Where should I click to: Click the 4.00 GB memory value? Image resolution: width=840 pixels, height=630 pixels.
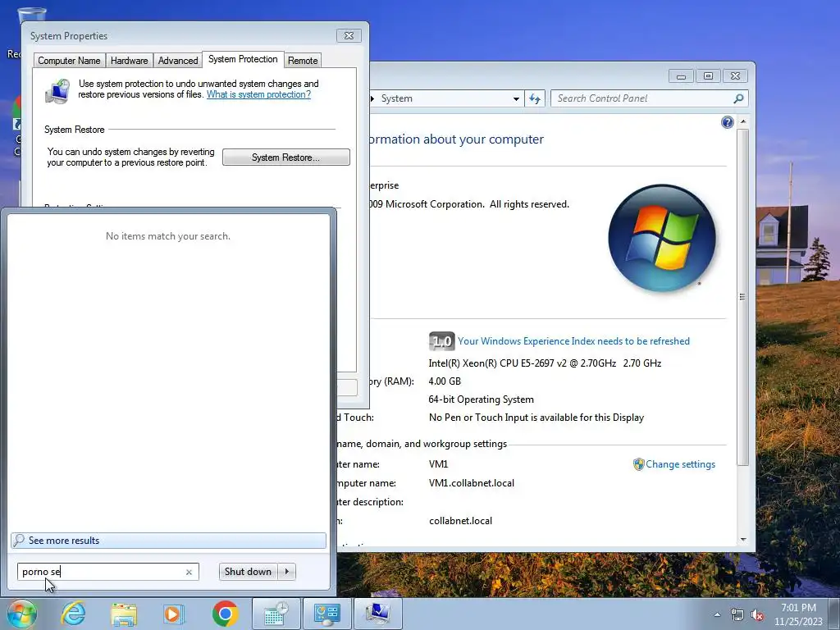click(445, 381)
